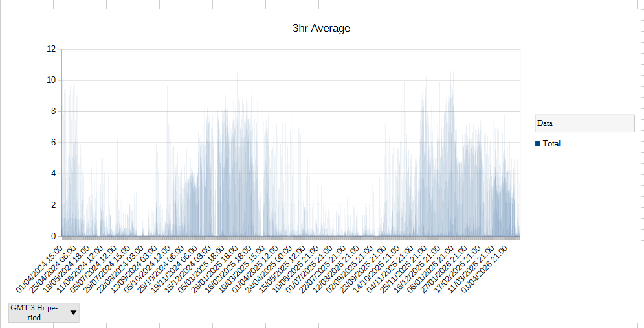Select the blue Total legend color swatch
The height and width of the screenshot is (328, 644).
pos(538,144)
